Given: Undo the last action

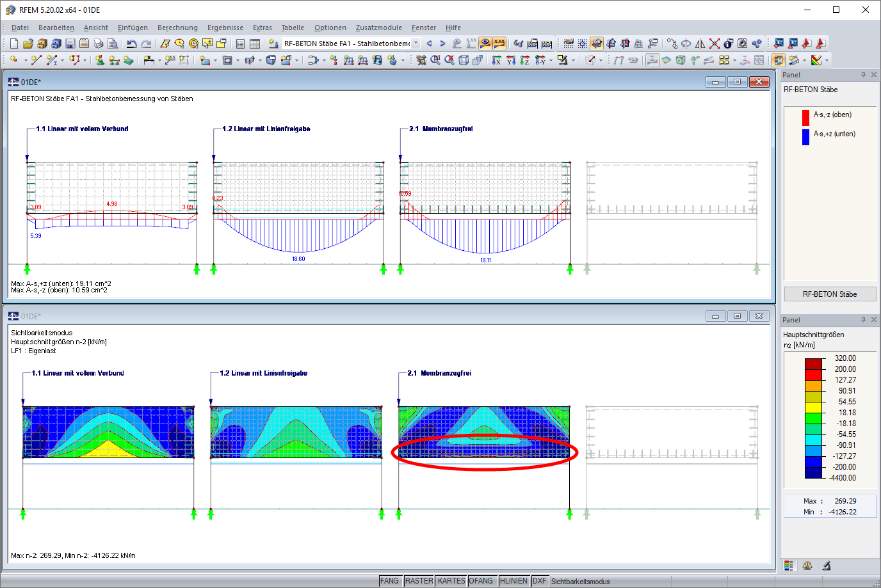Looking at the screenshot, I should click(131, 44).
